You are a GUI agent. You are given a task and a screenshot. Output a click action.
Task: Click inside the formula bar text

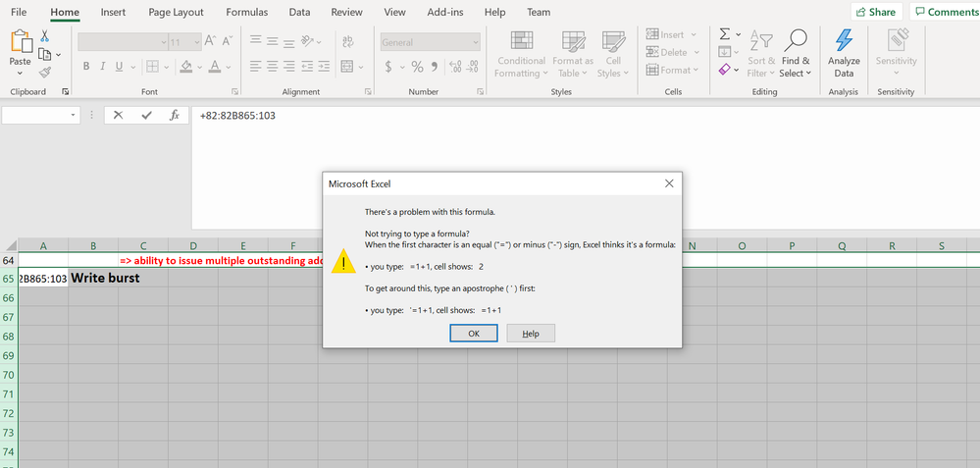(x=238, y=116)
